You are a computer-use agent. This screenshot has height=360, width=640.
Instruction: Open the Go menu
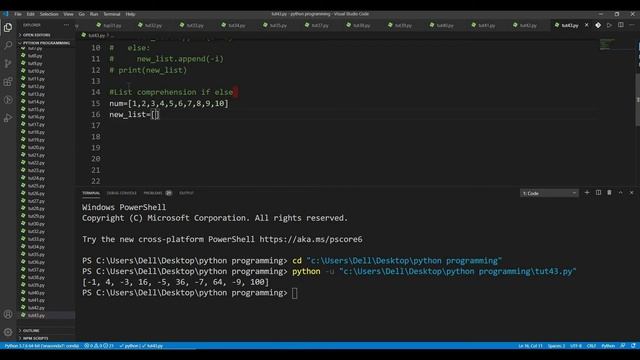coord(82,14)
